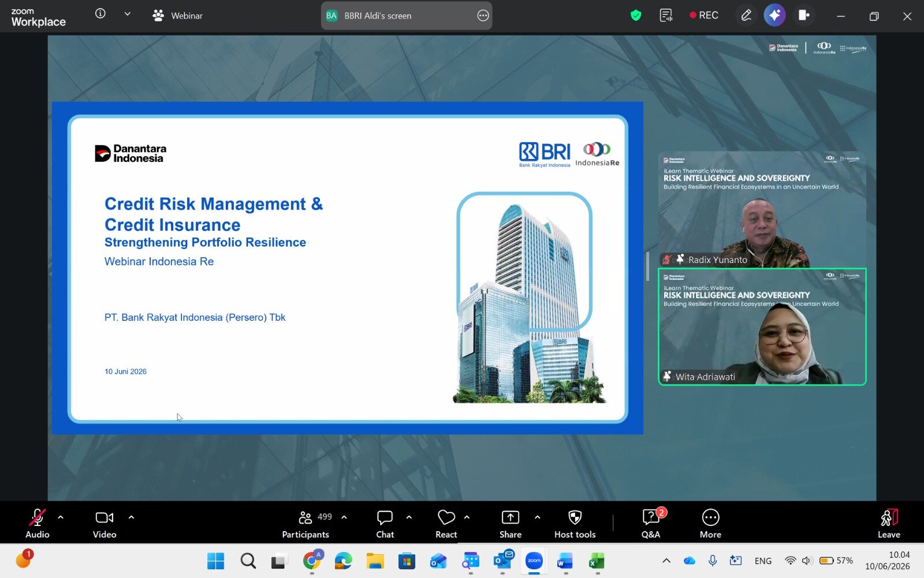Expand the chevron beside meeting info
Image resolution: width=924 pixels, height=578 pixels.
pos(128,14)
